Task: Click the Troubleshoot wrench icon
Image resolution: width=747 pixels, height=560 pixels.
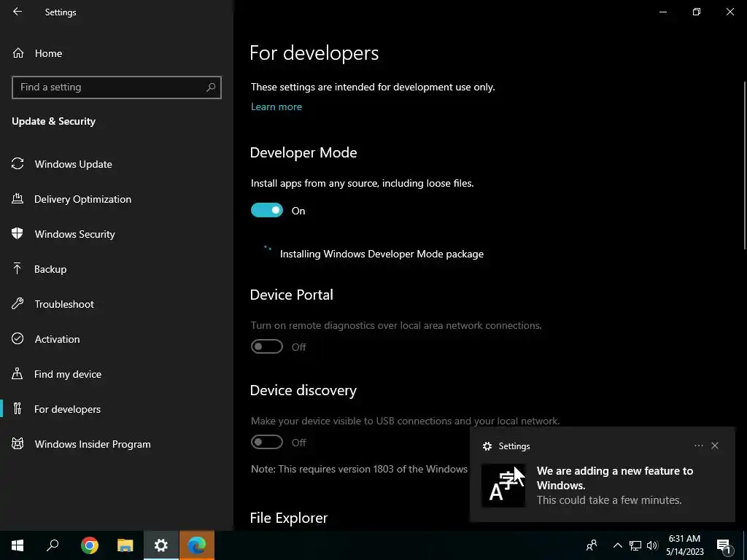Action: tap(18, 304)
